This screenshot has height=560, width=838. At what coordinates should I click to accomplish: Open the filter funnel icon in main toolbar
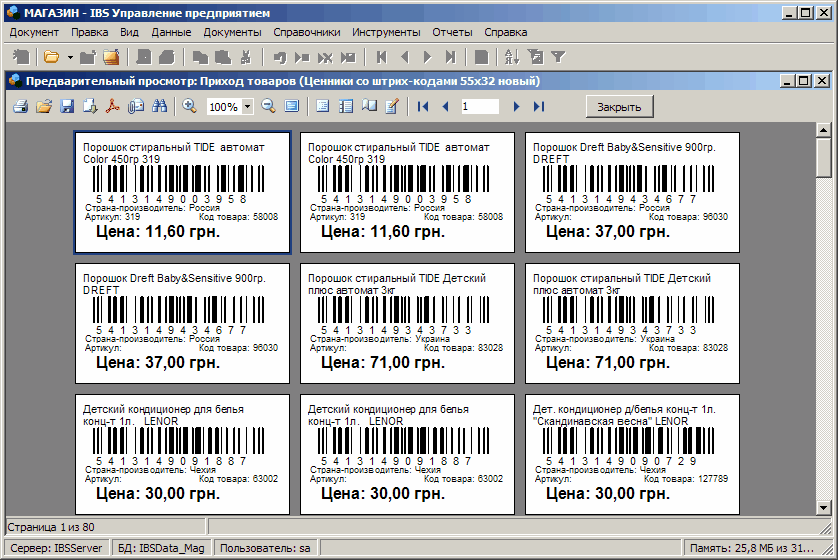tap(559, 57)
